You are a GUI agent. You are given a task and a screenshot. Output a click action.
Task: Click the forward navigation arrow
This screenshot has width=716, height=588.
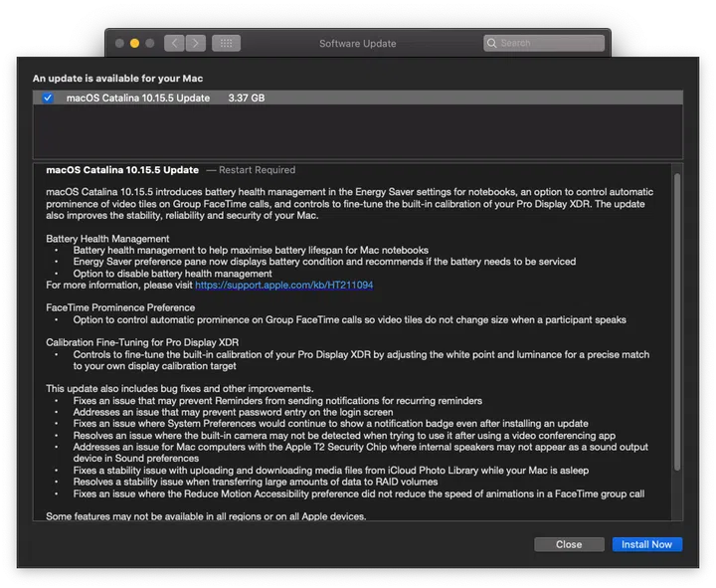[x=196, y=44]
